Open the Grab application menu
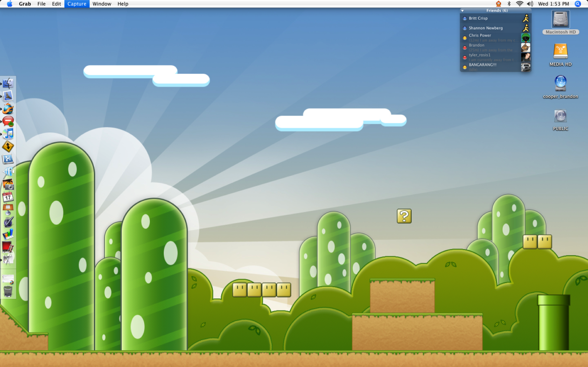The height and width of the screenshot is (367, 588). point(25,4)
